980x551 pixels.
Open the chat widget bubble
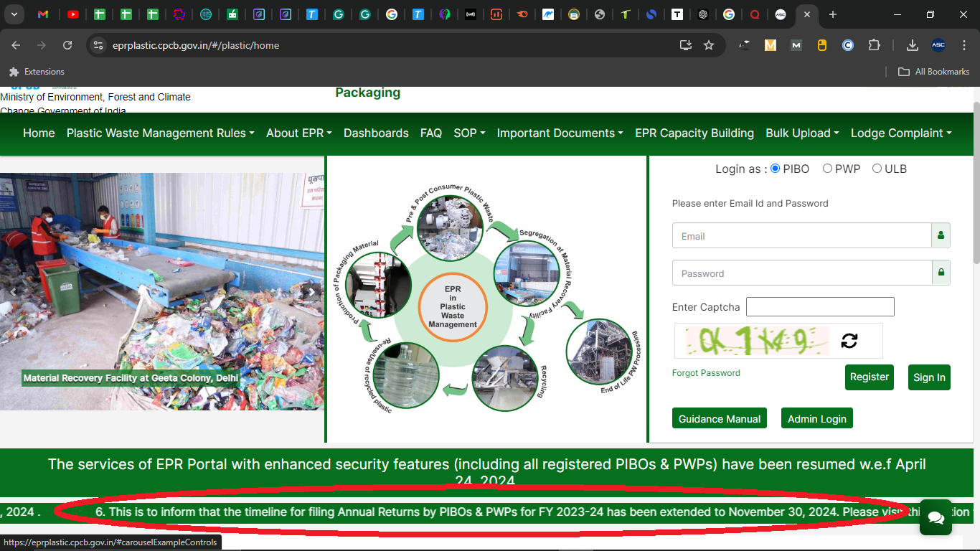(x=936, y=517)
